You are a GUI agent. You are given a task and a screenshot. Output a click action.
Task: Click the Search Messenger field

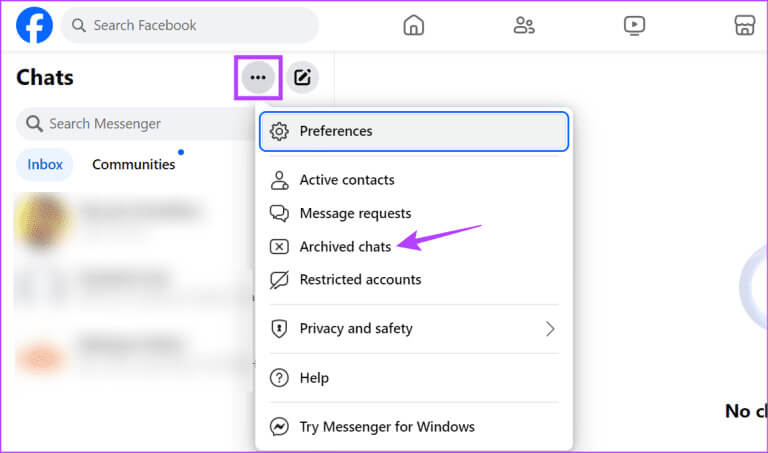[x=137, y=123]
